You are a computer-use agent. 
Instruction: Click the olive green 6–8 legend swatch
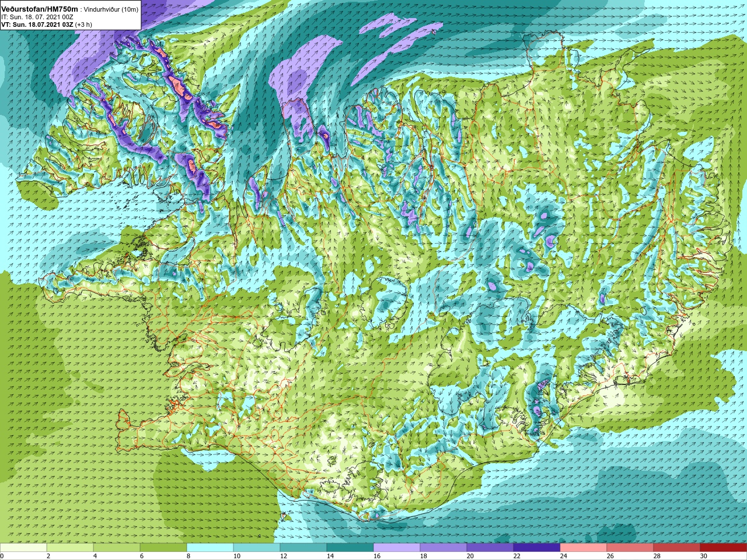[163, 547]
